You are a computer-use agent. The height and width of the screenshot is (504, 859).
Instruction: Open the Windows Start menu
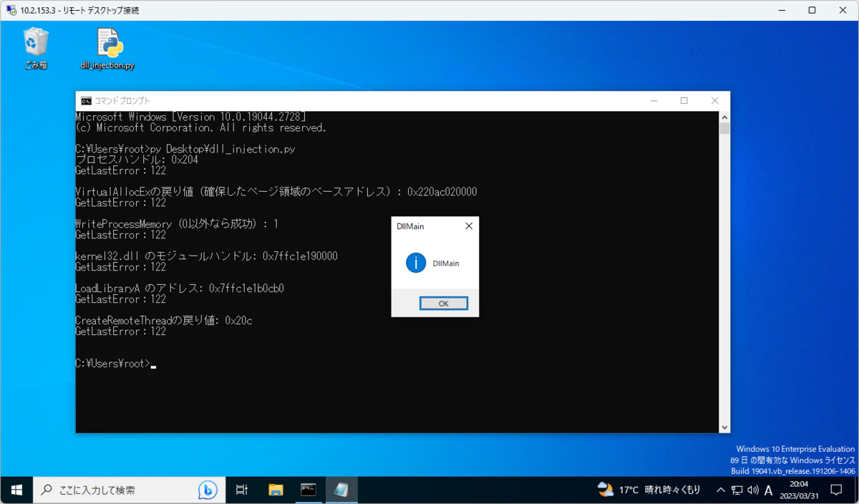click(16, 490)
